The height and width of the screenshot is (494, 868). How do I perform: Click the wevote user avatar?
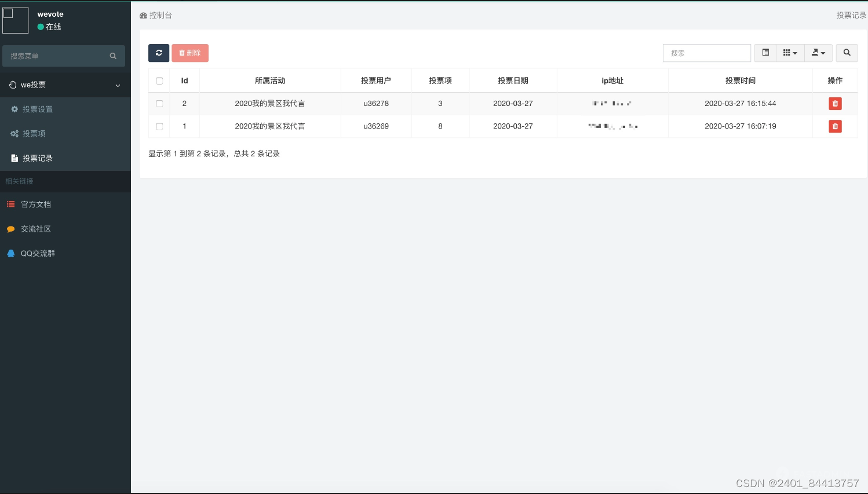[x=16, y=20]
